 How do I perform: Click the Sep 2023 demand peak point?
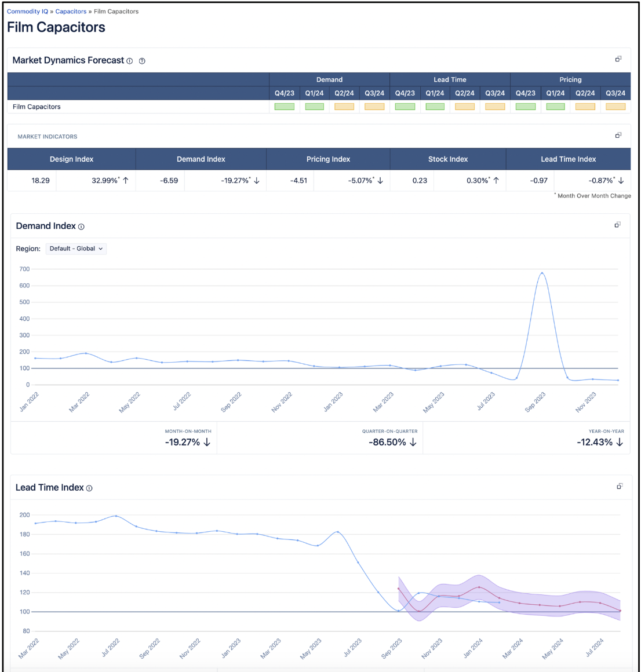(542, 273)
